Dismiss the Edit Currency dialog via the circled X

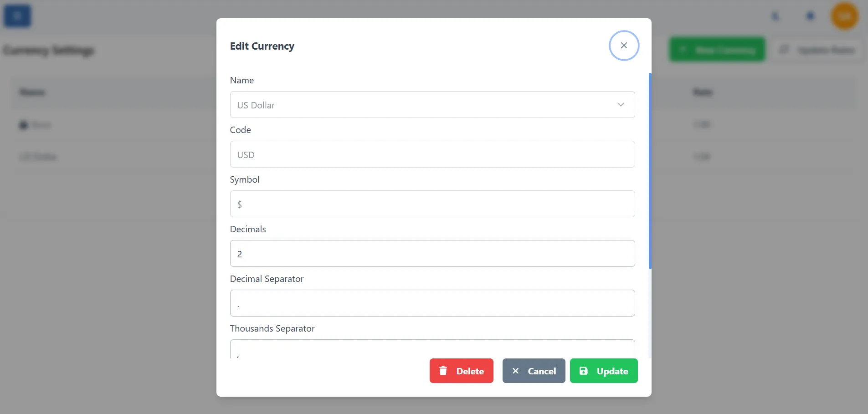624,45
